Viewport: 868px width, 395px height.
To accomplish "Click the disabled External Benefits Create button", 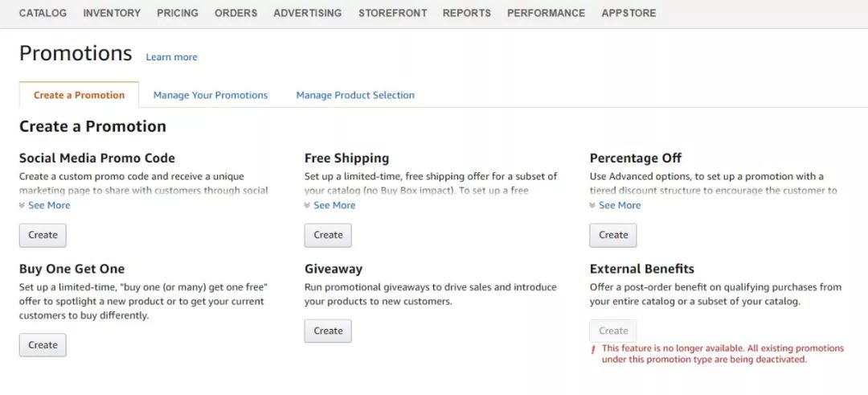I will [x=613, y=331].
